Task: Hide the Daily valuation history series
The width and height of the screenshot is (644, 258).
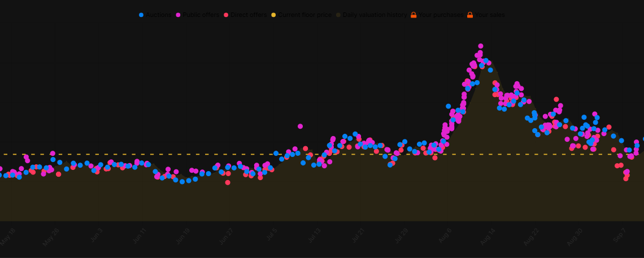Action: tap(338, 15)
